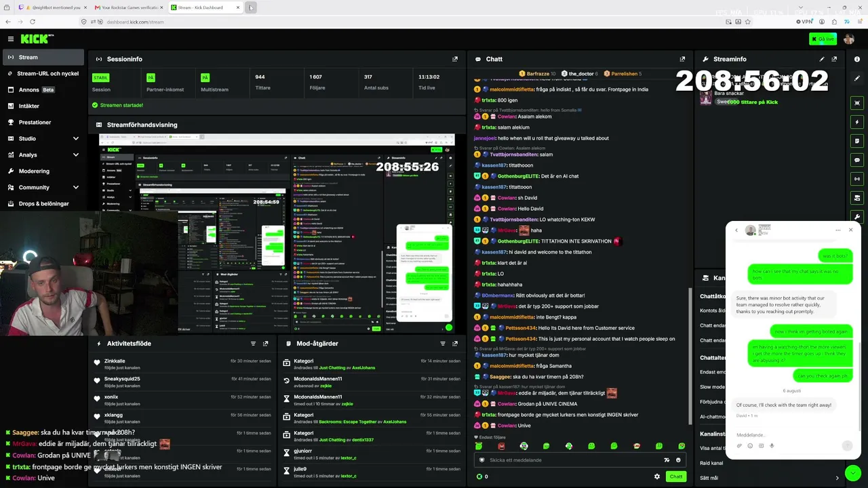The height and width of the screenshot is (488, 868).
Task: Edit Streaminfo with the pencil icon
Action: 822,59
